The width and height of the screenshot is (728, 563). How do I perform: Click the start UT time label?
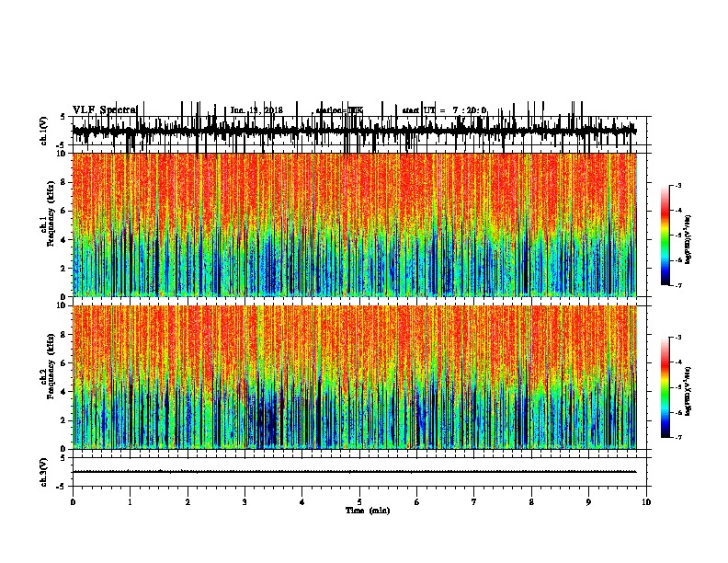coord(444,110)
